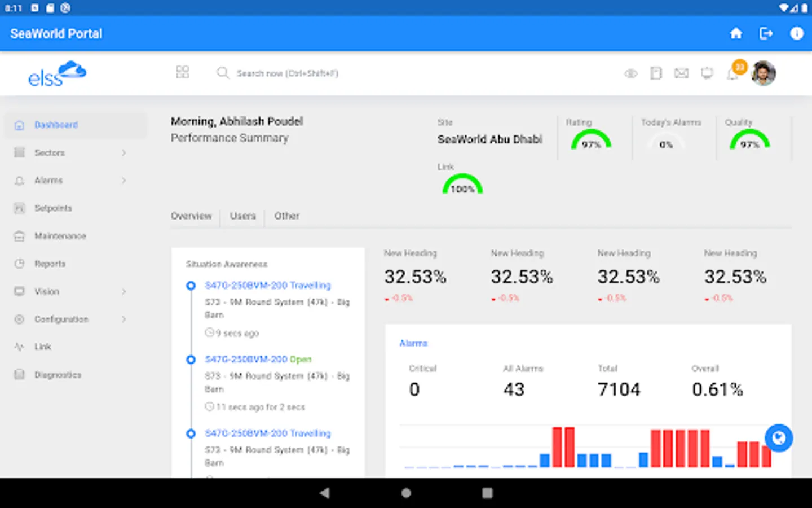Switch to the Users tab

tap(242, 216)
